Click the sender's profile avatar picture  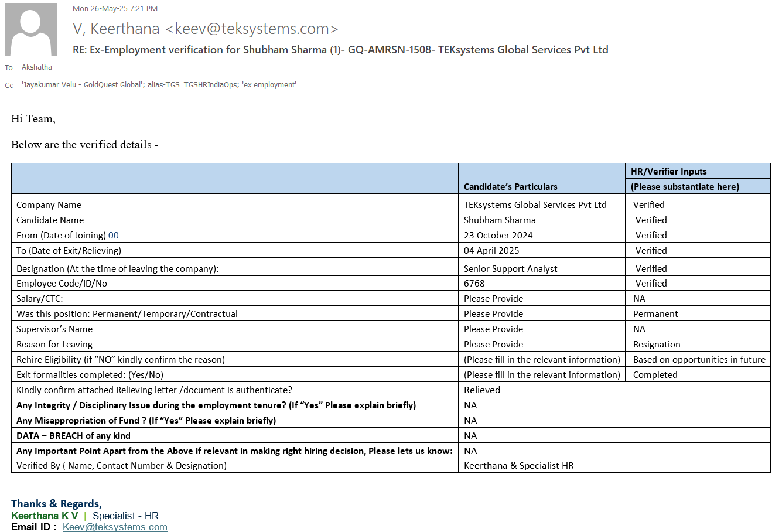point(31,29)
